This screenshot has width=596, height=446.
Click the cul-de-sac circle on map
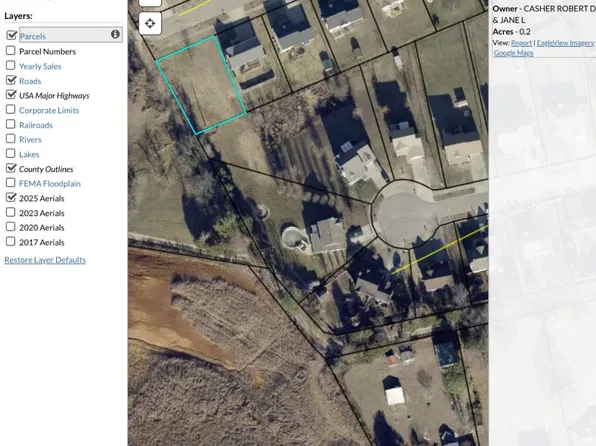point(405,214)
